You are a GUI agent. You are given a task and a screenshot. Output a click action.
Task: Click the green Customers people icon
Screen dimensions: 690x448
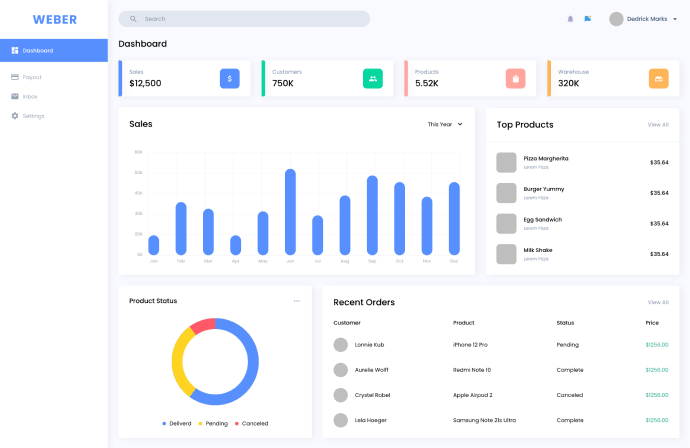point(373,78)
